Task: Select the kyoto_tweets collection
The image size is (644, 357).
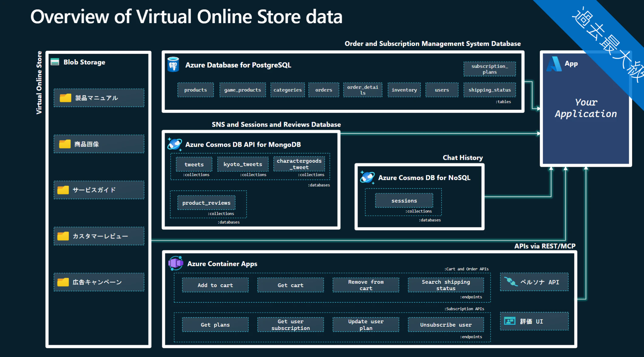Action: [243, 164]
